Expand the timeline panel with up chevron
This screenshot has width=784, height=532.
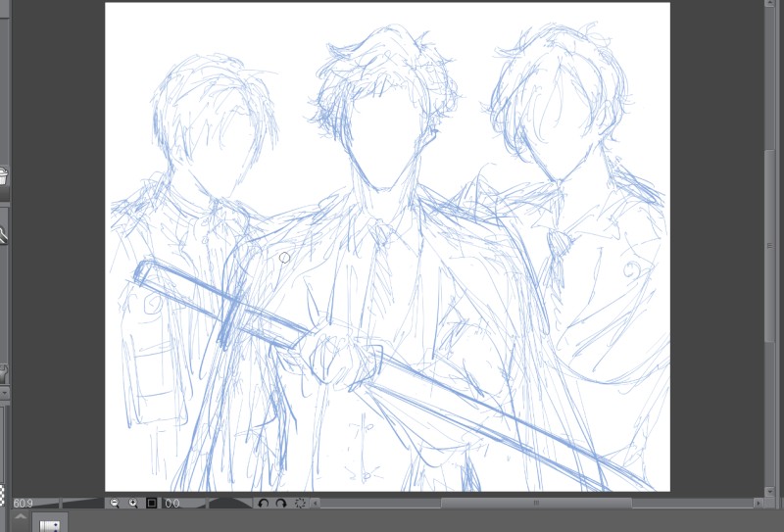pos(21,516)
